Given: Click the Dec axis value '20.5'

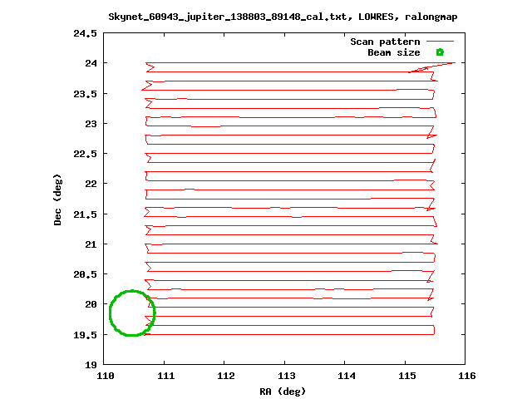Looking at the screenshot, I should 85,274.
